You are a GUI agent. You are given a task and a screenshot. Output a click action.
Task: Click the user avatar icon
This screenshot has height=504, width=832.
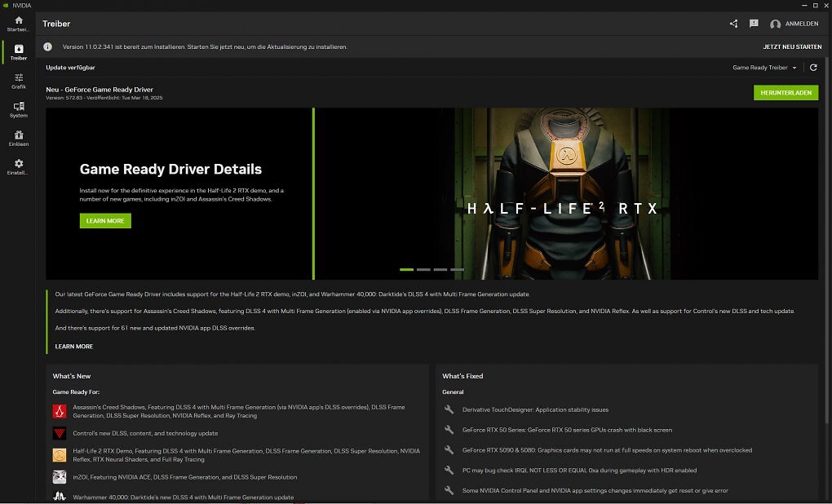tap(775, 24)
